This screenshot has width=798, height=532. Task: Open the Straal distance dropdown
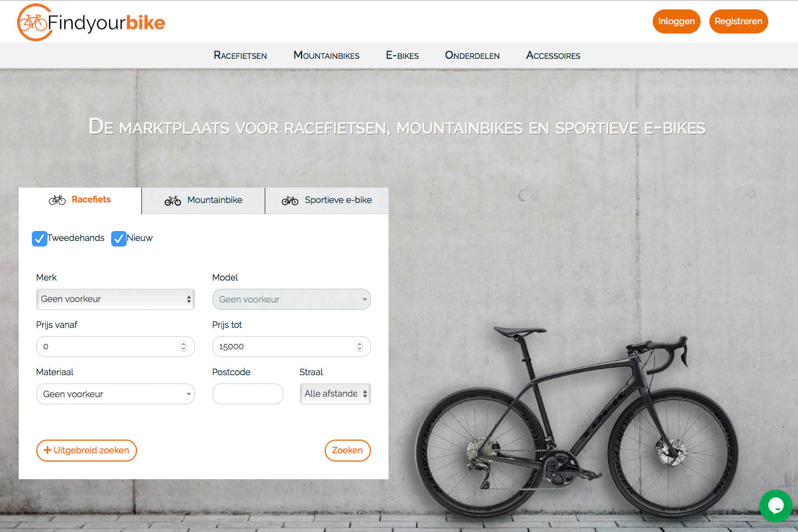coord(335,394)
